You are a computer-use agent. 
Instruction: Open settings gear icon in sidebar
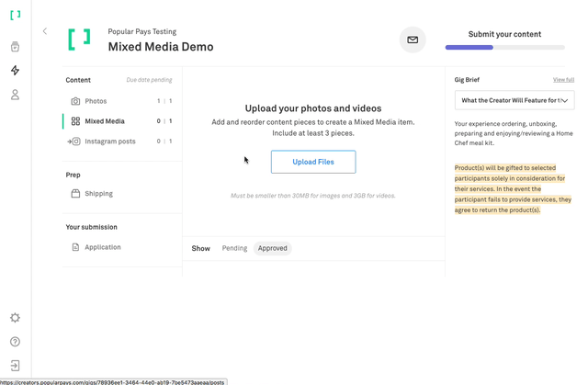click(15, 318)
